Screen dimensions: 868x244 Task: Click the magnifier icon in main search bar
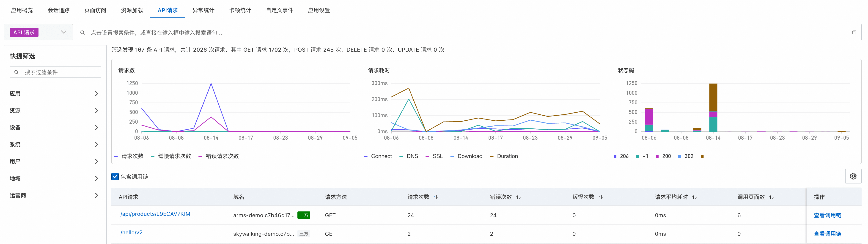[x=82, y=33]
